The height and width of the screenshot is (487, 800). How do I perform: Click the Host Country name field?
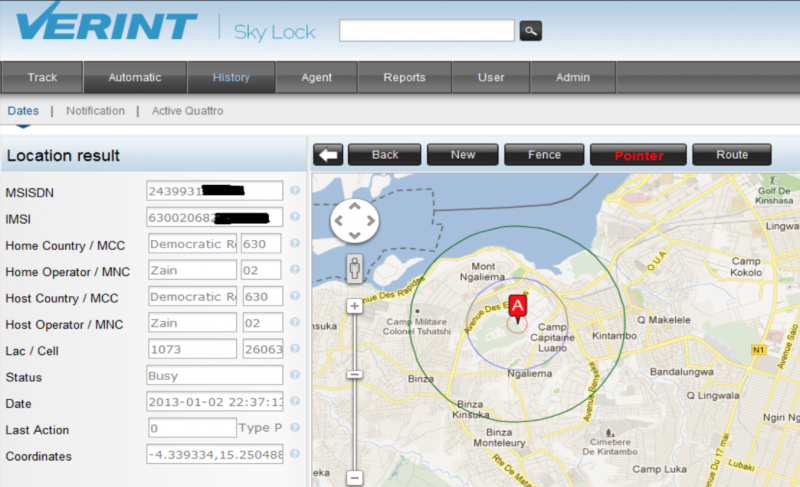(192, 296)
